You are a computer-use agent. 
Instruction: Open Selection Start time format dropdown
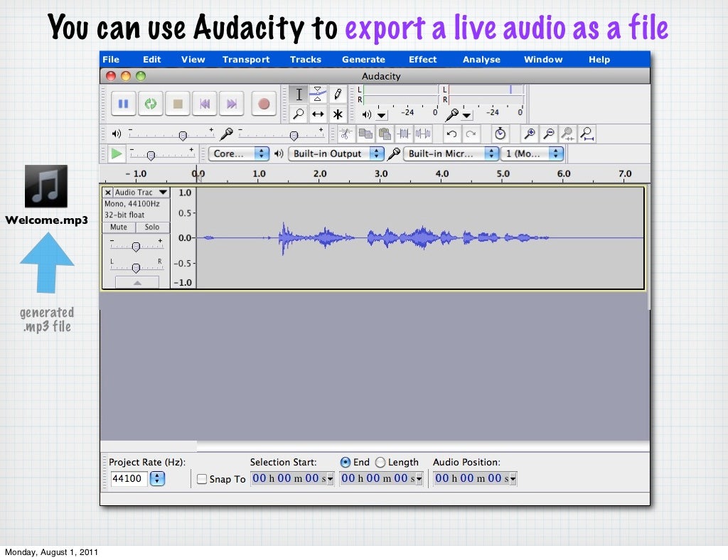330,479
